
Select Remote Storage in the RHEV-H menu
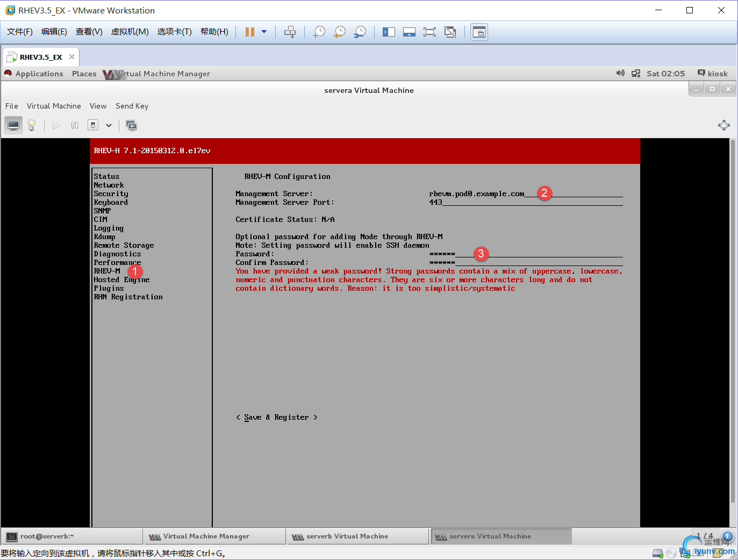click(124, 245)
